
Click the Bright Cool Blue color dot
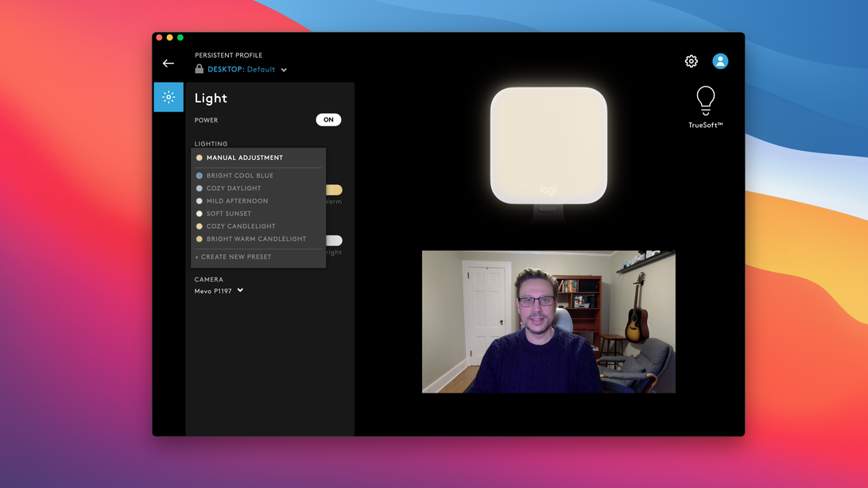click(200, 176)
